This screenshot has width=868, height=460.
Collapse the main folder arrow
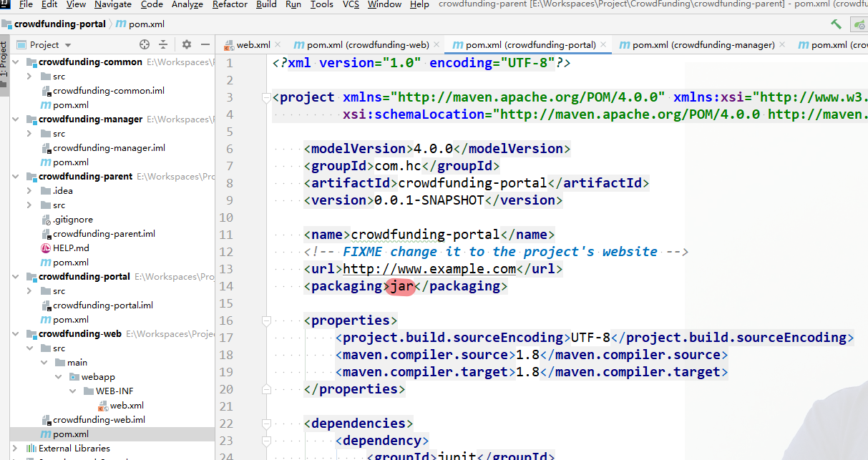44,363
